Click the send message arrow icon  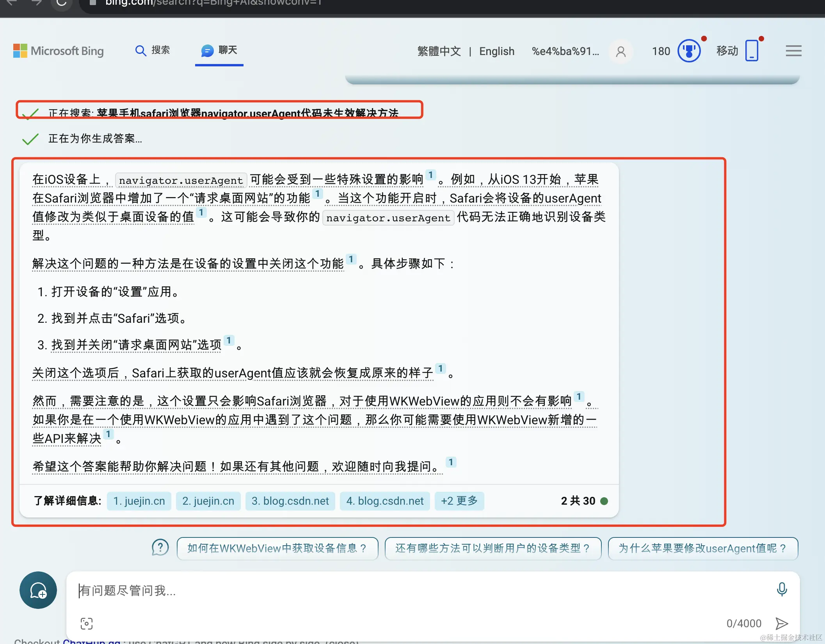point(782,623)
